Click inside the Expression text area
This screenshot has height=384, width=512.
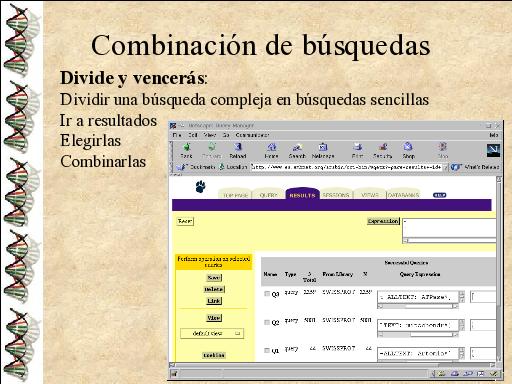tap(449, 228)
